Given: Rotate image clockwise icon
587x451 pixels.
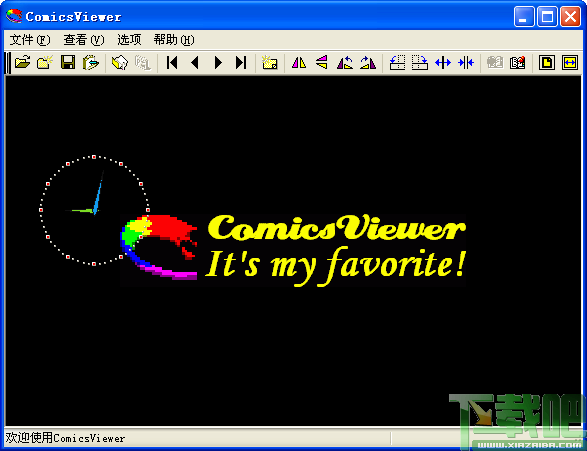Looking at the screenshot, I should 368,63.
